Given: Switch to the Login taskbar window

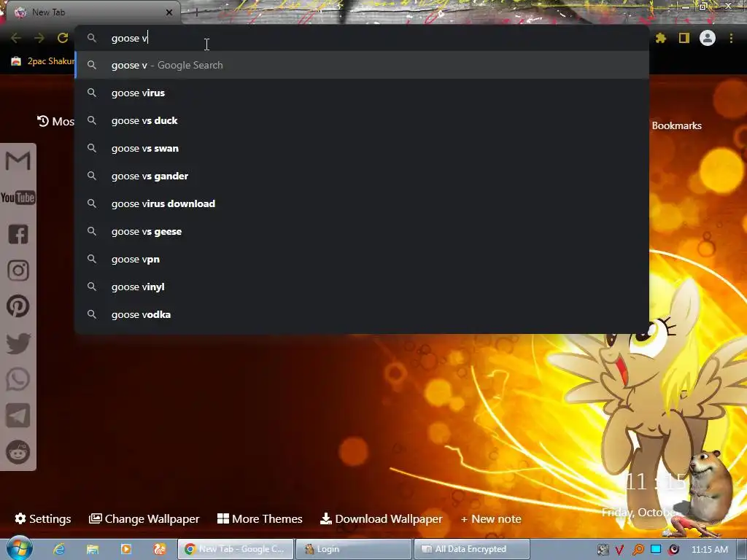Looking at the screenshot, I should 353,549.
